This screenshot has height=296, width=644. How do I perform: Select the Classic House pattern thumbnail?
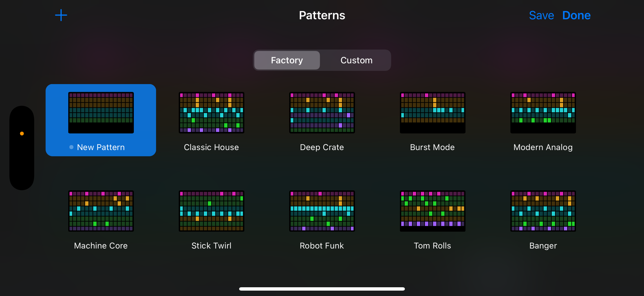point(212,113)
